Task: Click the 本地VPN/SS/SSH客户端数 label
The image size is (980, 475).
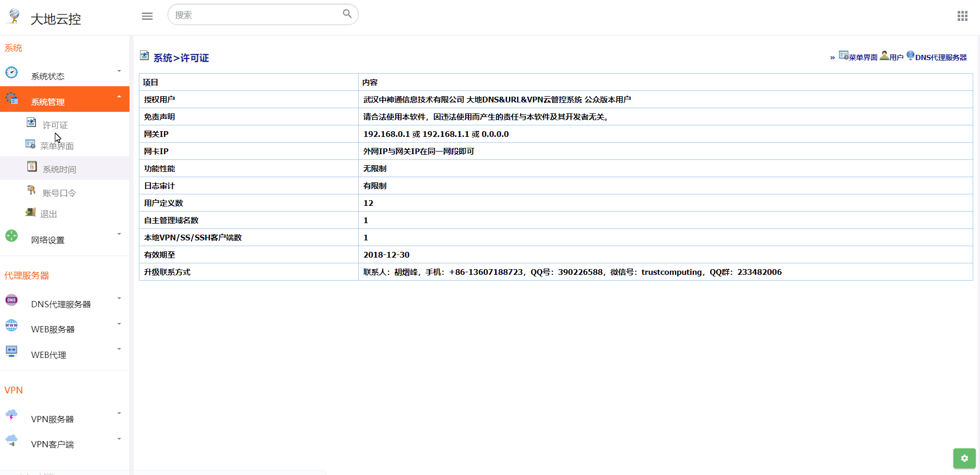Action: pos(193,238)
